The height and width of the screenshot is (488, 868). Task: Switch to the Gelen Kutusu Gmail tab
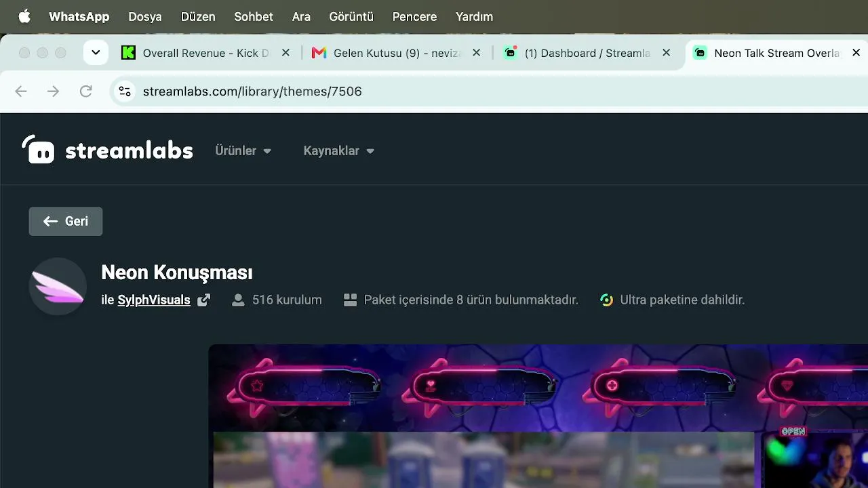tap(397, 53)
